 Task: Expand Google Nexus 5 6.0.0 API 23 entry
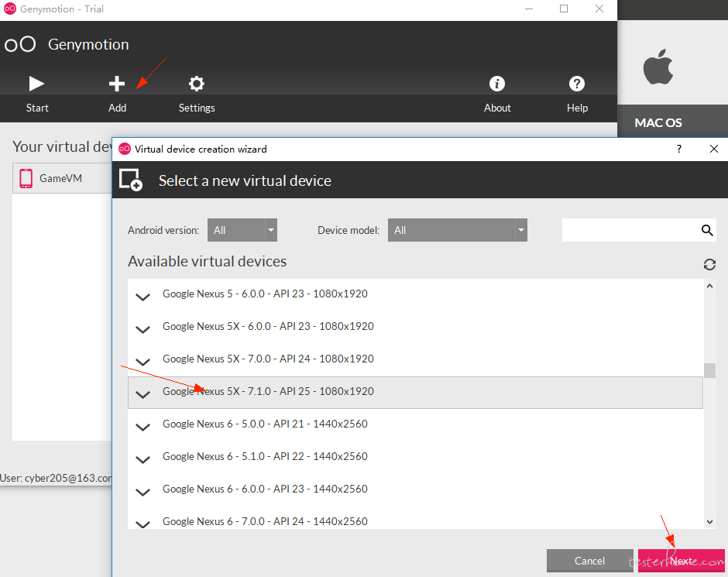pos(143,297)
